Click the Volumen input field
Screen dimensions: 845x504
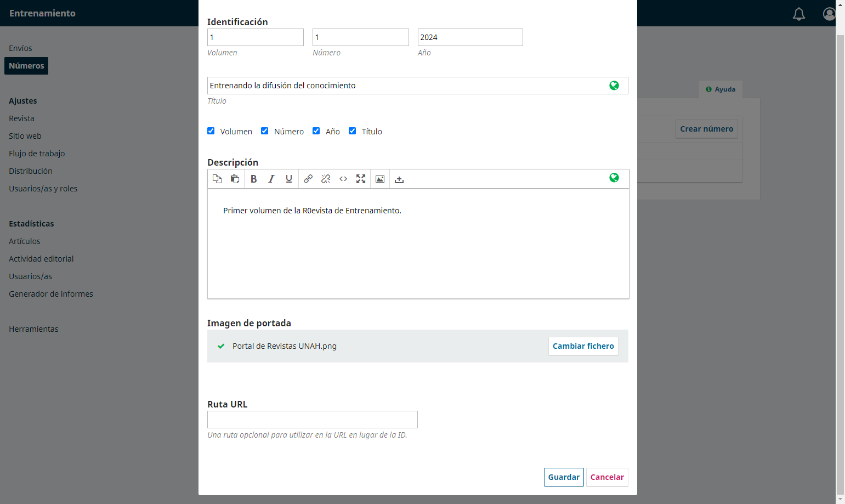coord(256,37)
